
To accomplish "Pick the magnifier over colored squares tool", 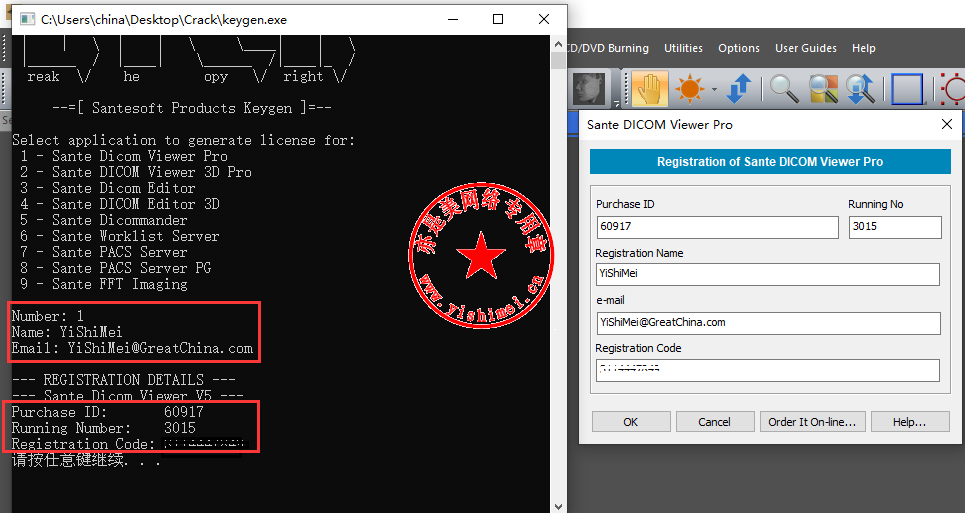I will point(823,89).
